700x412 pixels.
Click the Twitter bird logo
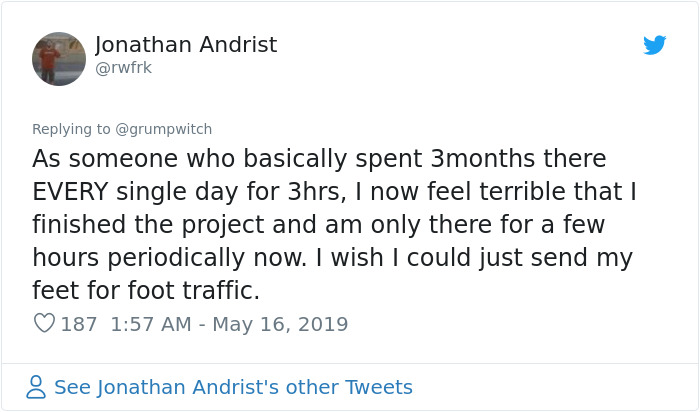pyautogui.click(x=655, y=45)
